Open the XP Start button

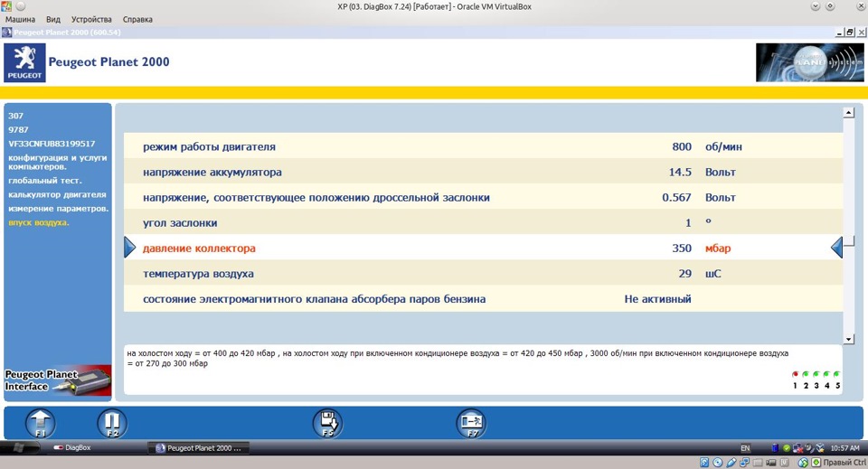(x=19, y=448)
